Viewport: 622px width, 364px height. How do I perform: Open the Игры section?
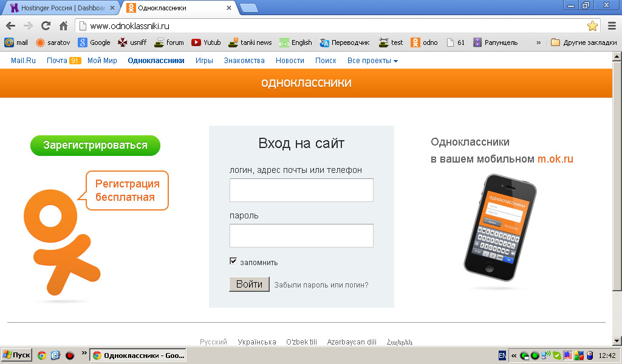204,61
